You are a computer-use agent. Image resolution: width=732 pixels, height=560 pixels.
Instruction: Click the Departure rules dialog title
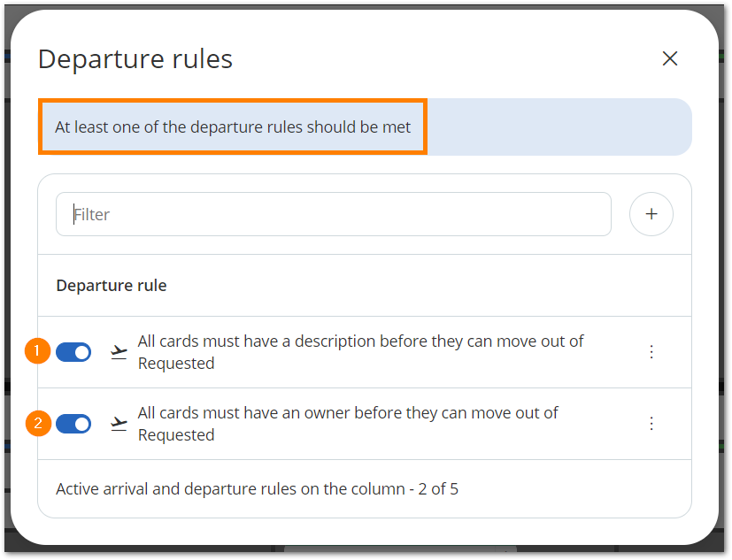pyautogui.click(x=135, y=58)
